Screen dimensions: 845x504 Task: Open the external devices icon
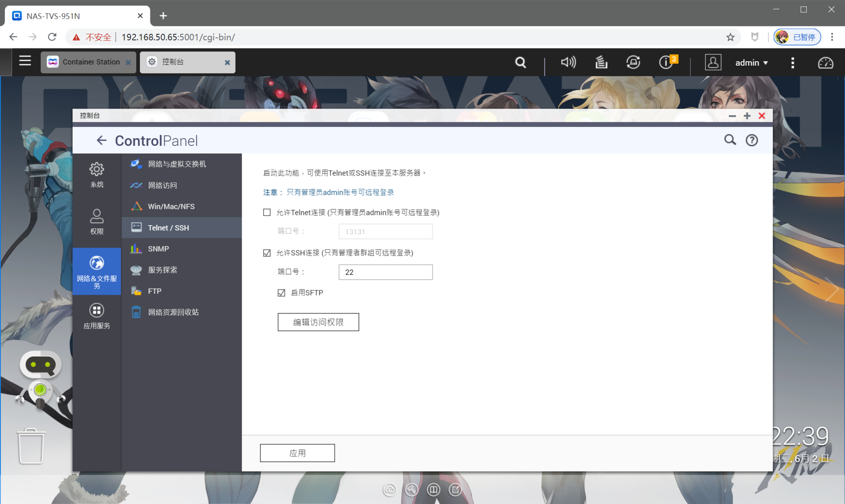tap(633, 62)
